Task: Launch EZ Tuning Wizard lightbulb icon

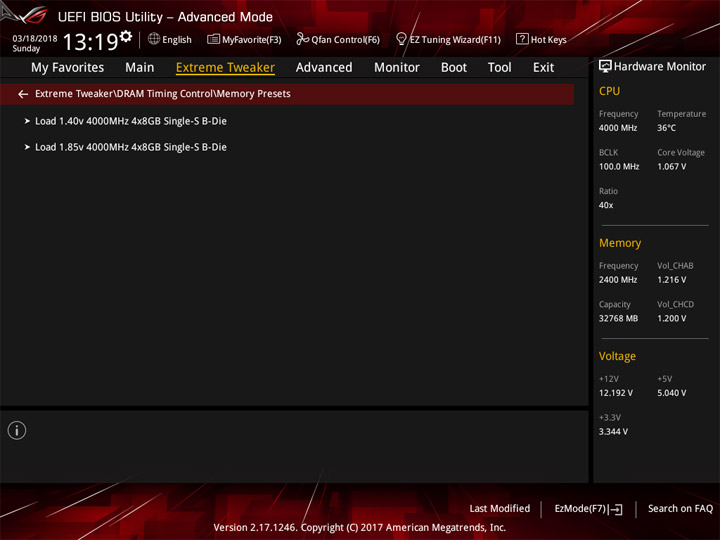Action: click(x=401, y=39)
